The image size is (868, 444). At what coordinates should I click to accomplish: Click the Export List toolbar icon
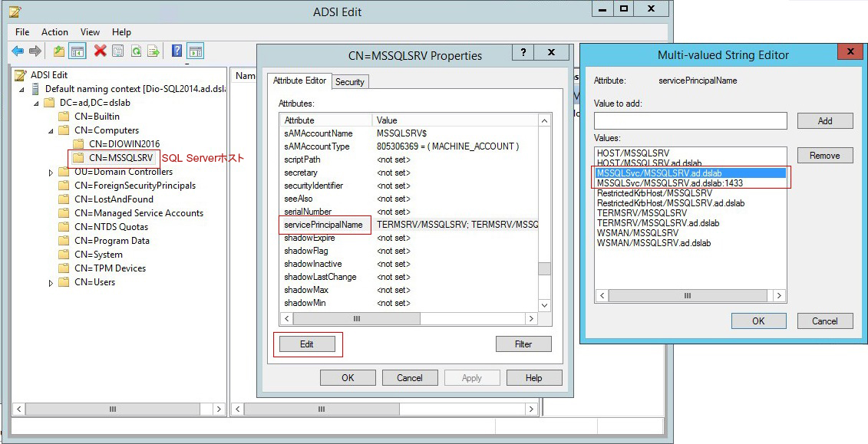click(153, 51)
